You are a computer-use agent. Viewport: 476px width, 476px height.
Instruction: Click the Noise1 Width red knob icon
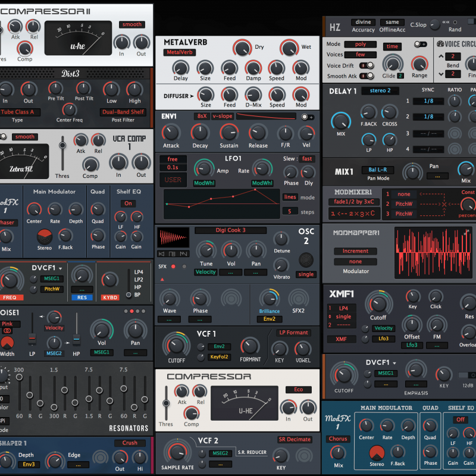click(x=7, y=343)
